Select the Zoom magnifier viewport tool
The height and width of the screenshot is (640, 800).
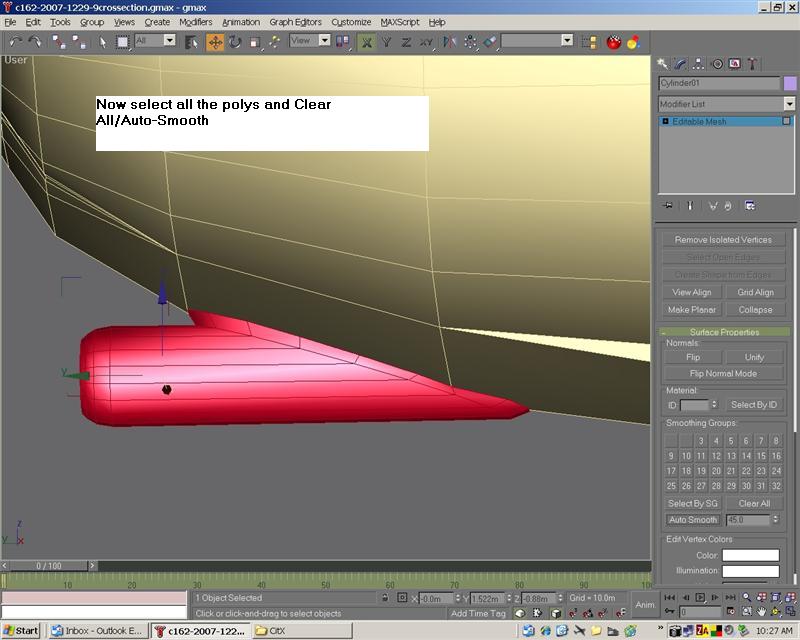coord(746,597)
